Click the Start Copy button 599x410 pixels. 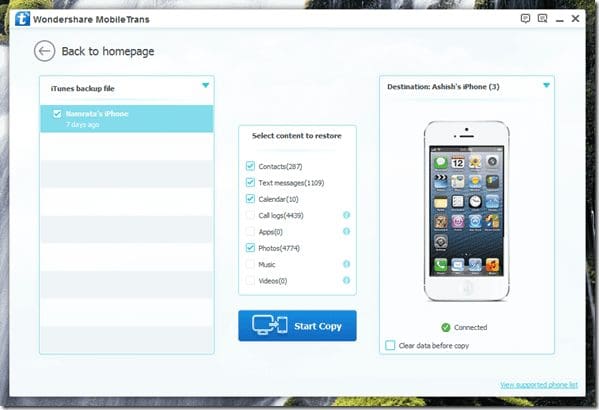pos(297,326)
